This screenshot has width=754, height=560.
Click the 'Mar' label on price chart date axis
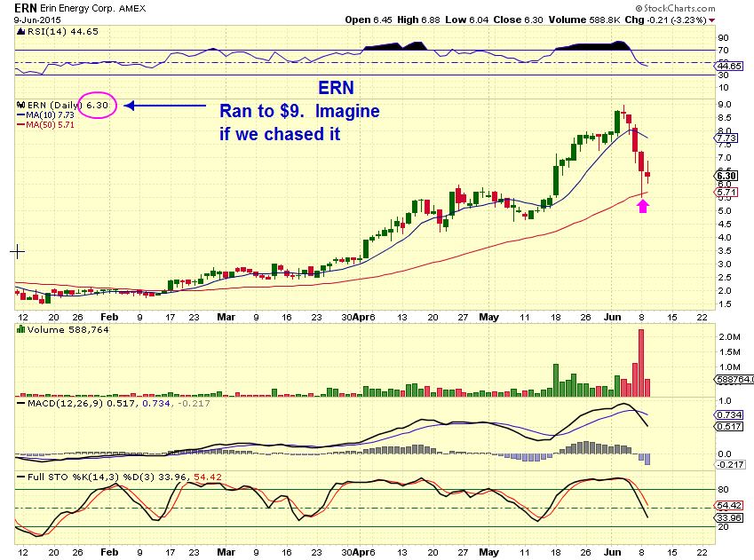(x=226, y=317)
